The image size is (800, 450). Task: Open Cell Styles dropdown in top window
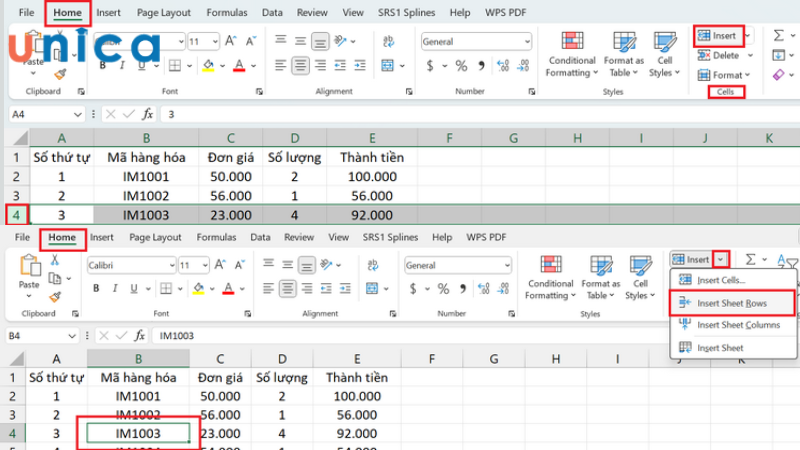(664, 55)
